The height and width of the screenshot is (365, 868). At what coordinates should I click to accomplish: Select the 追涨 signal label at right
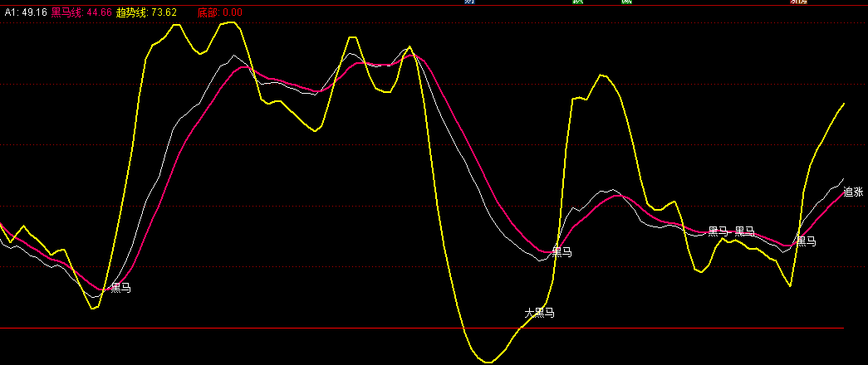[853, 192]
